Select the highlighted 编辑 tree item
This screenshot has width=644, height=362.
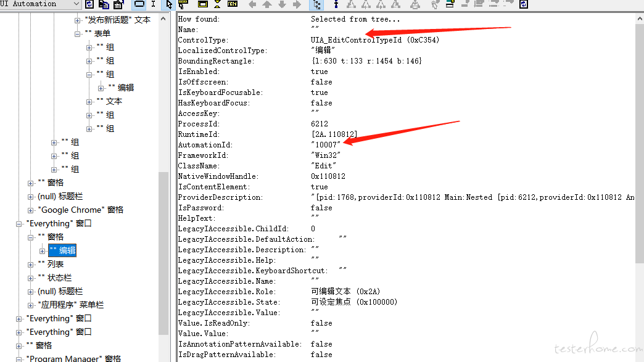62,250
